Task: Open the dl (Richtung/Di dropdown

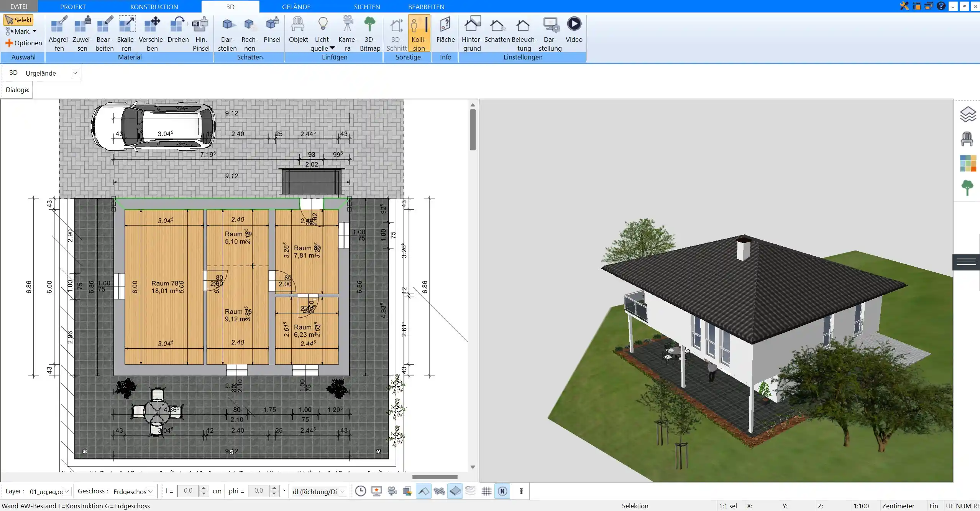Action: 343,491
